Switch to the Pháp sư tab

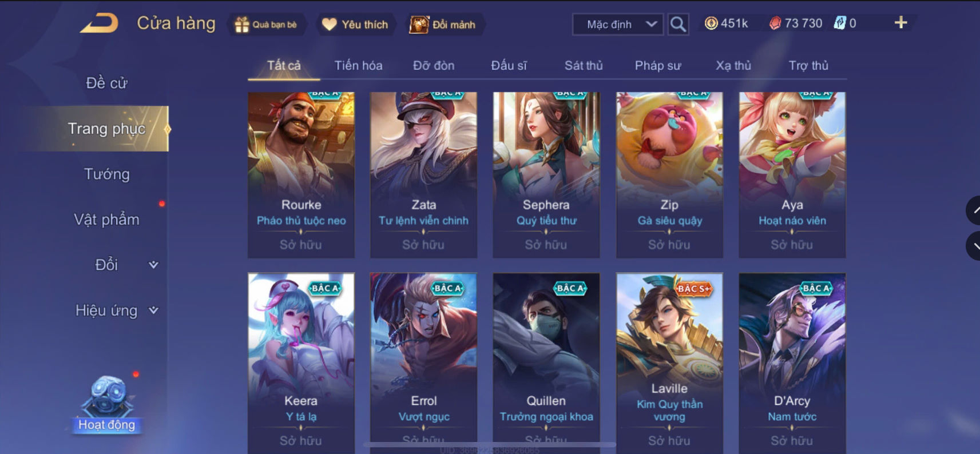658,66
